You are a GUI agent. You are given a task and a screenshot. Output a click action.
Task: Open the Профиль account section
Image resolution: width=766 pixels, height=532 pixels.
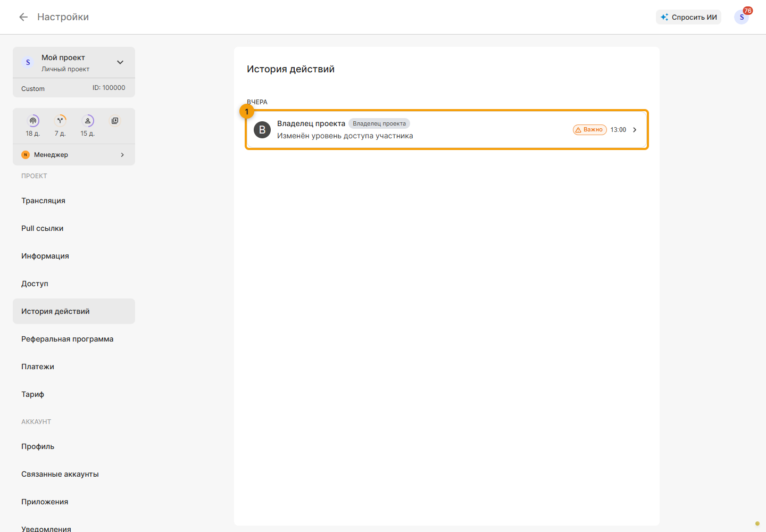[74, 446]
